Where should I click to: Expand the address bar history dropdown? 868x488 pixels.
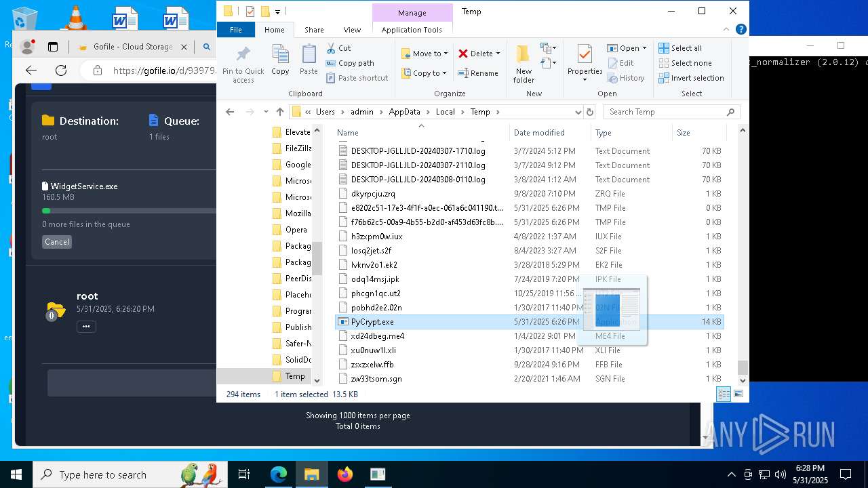click(578, 112)
